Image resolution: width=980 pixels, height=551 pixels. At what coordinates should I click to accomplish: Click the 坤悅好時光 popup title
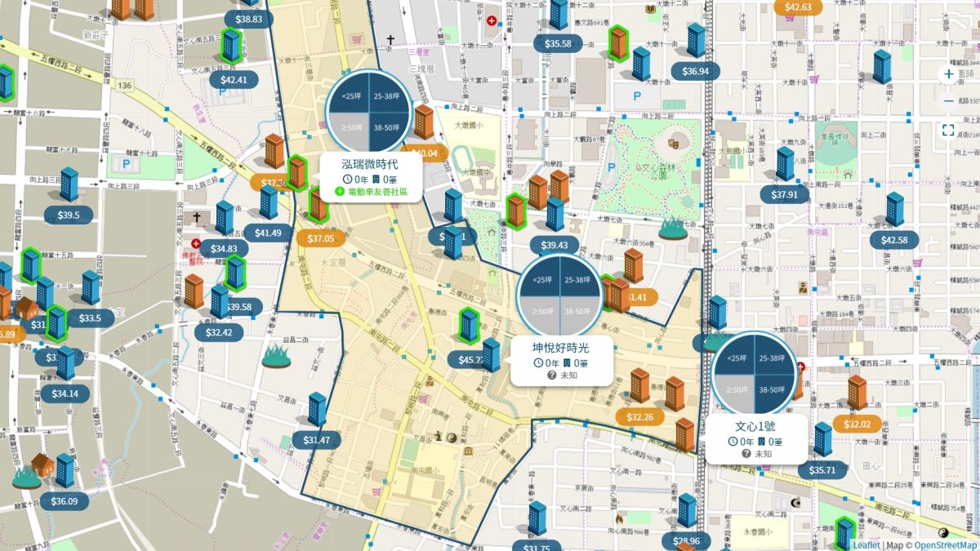561,347
